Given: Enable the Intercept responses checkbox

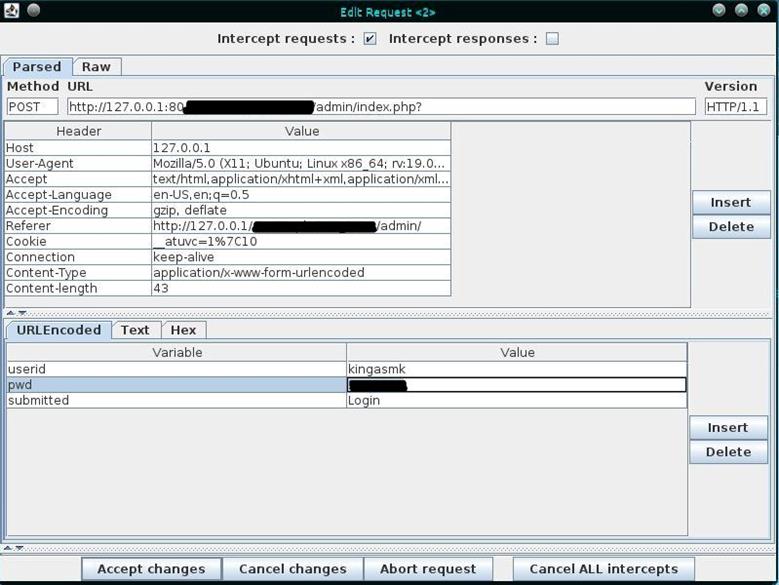Looking at the screenshot, I should (x=552, y=39).
